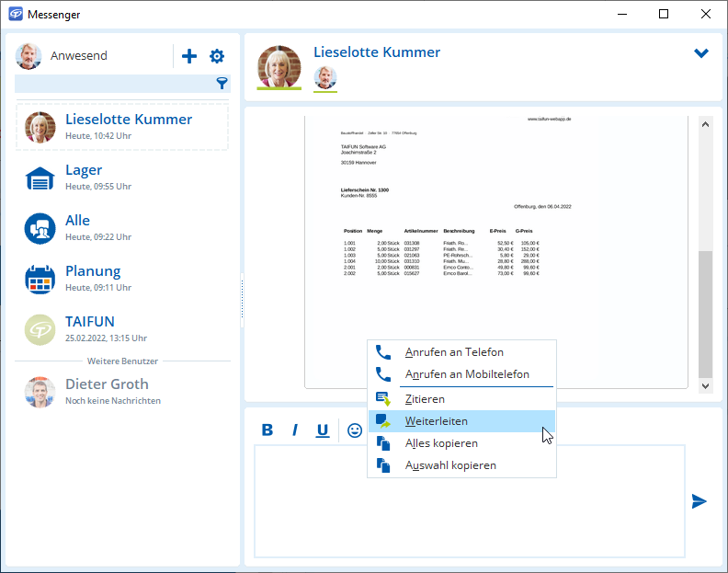
Task: Toggle bold text formatting
Action: pyautogui.click(x=267, y=430)
